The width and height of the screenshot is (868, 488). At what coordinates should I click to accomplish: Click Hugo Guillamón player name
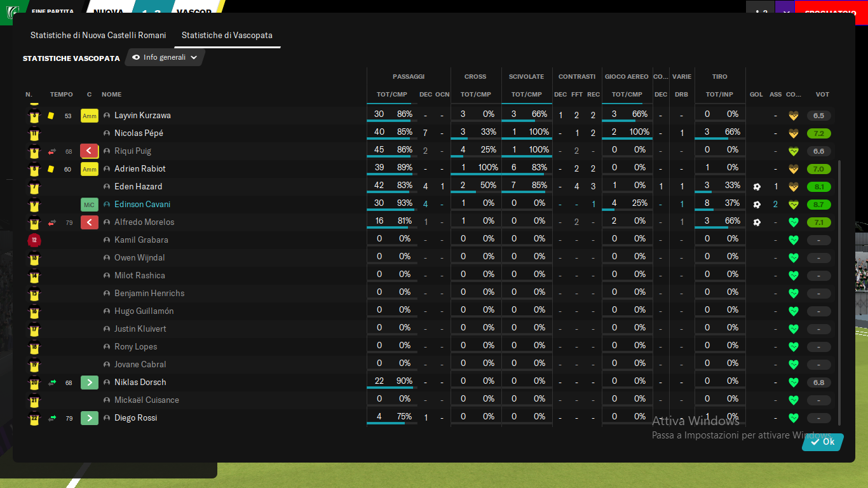pyautogui.click(x=144, y=311)
